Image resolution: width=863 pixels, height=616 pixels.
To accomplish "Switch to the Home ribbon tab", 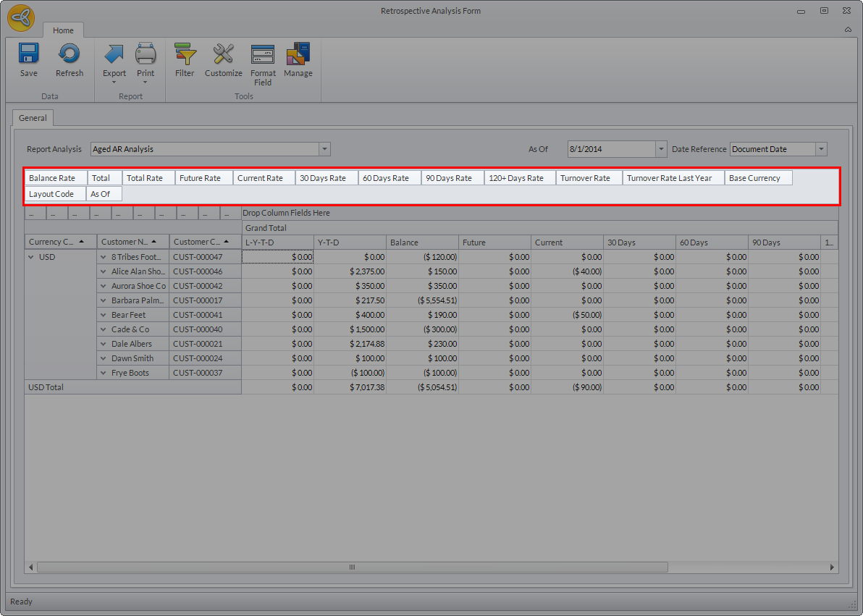I will (x=63, y=30).
